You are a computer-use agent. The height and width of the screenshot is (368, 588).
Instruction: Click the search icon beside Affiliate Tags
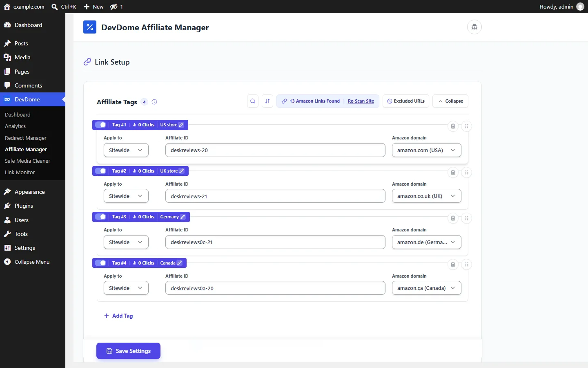click(x=253, y=101)
